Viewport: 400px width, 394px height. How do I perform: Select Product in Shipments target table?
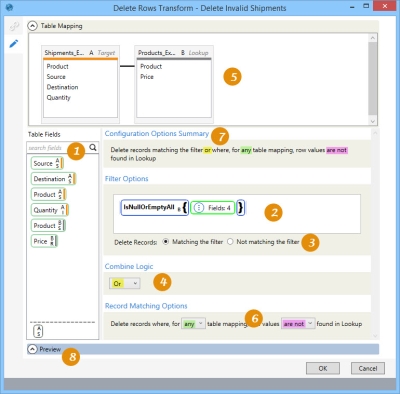58,66
